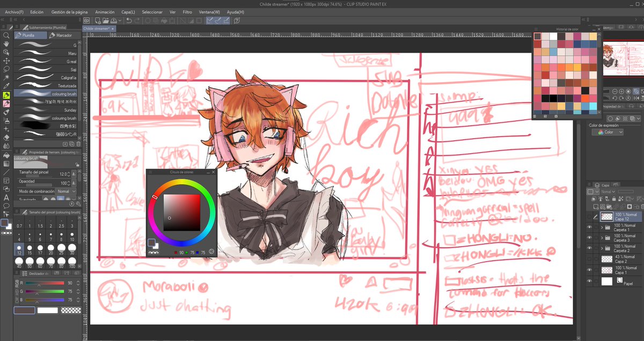Select the Hand move-view tool

(6, 44)
